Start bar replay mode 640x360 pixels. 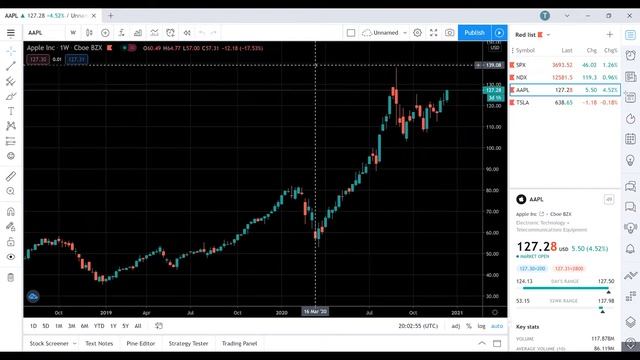187,33
